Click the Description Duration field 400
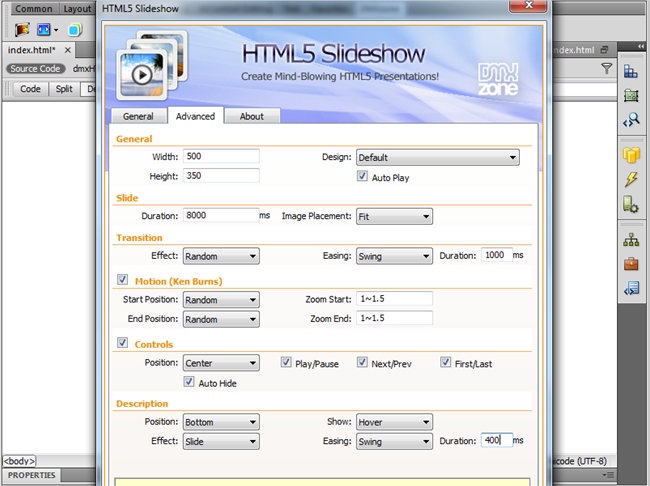The image size is (650, 486). (497, 440)
